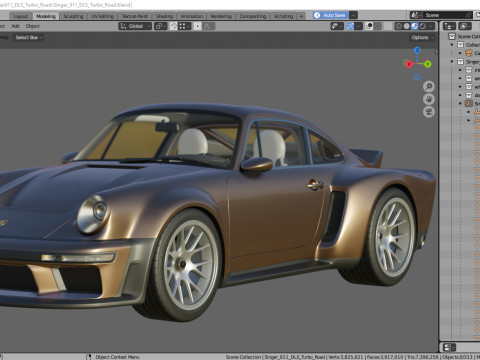Open the overlays settings dropdown
Image resolution: width=480 pixels, height=360 pixels.
[x=378, y=26]
